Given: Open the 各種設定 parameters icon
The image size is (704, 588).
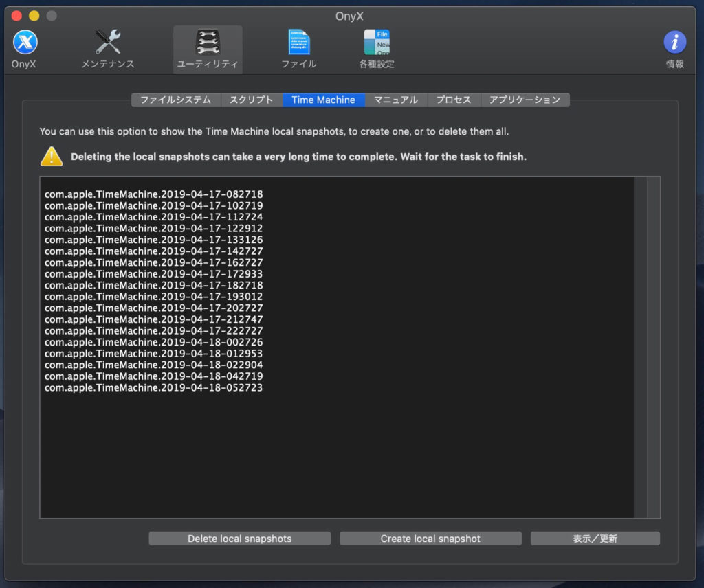Looking at the screenshot, I should click(377, 49).
